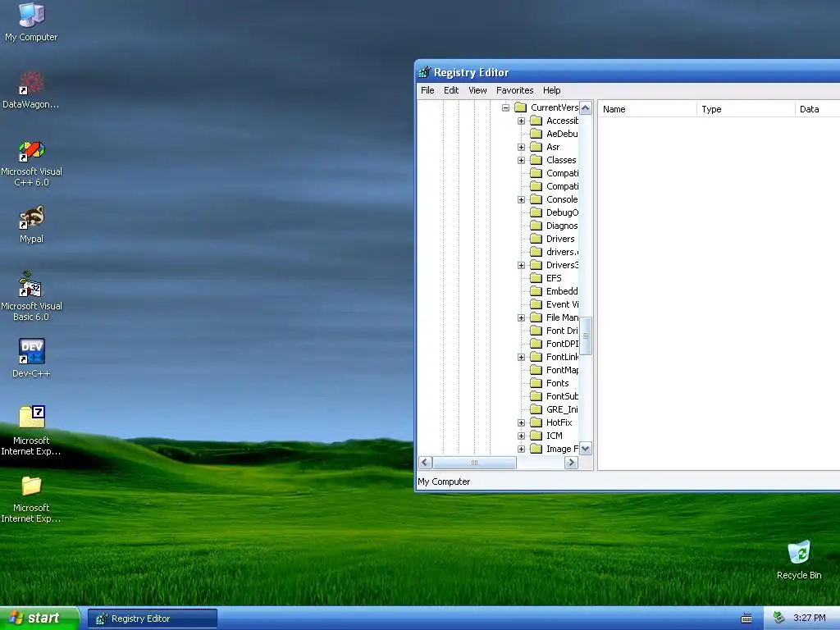Expand the FontLink key
840x630 pixels.
tap(521, 358)
